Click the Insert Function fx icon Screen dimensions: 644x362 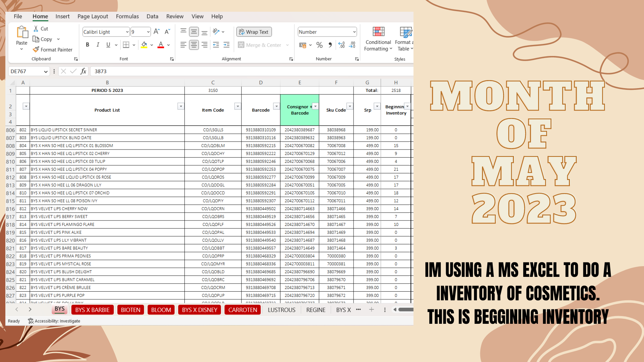point(83,71)
